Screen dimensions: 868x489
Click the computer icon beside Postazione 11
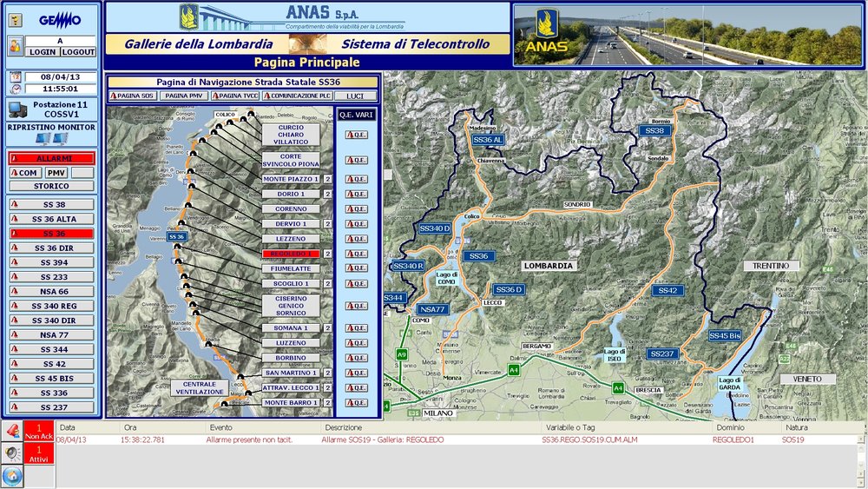pyautogui.click(x=17, y=109)
